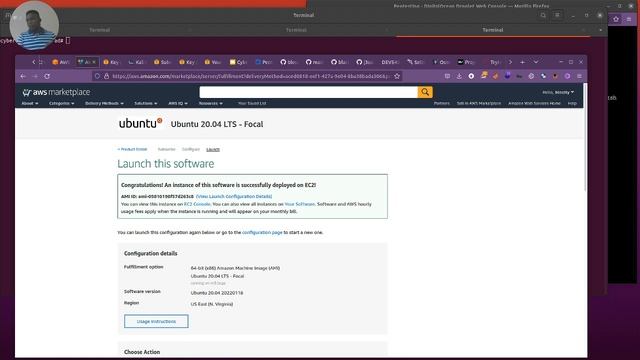Expand the Delivery Methods dropdown

tap(104, 103)
